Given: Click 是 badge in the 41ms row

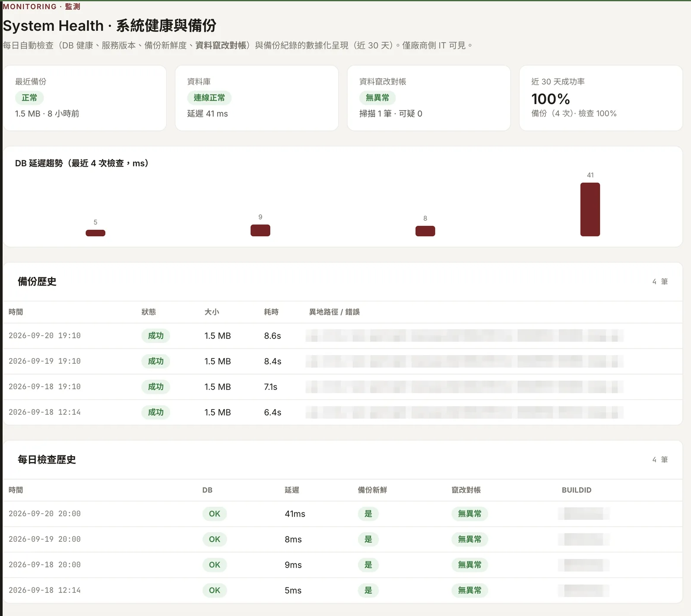Looking at the screenshot, I should click(368, 514).
